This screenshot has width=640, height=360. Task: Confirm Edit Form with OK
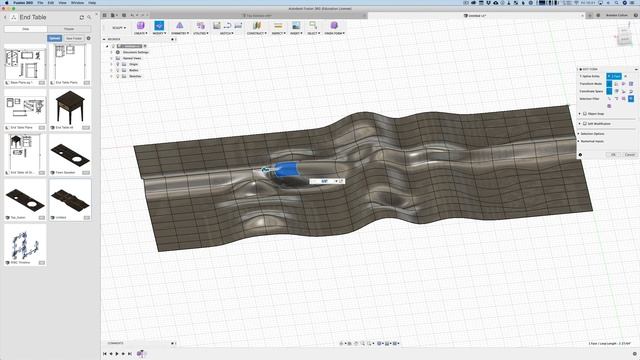(x=613, y=155)
